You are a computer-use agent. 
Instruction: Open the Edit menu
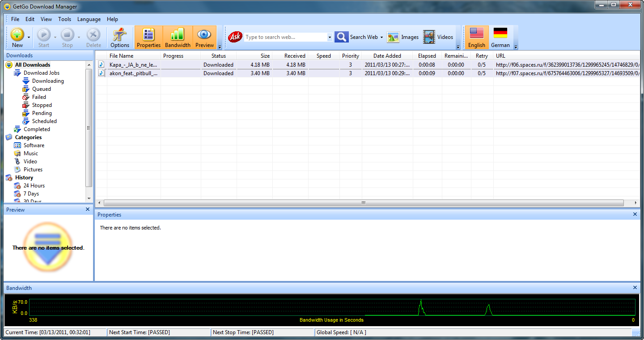click(x=30, y=19)
